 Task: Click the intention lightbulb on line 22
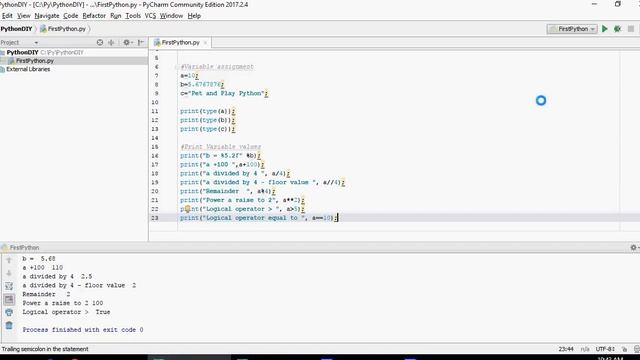click(187, 209)
